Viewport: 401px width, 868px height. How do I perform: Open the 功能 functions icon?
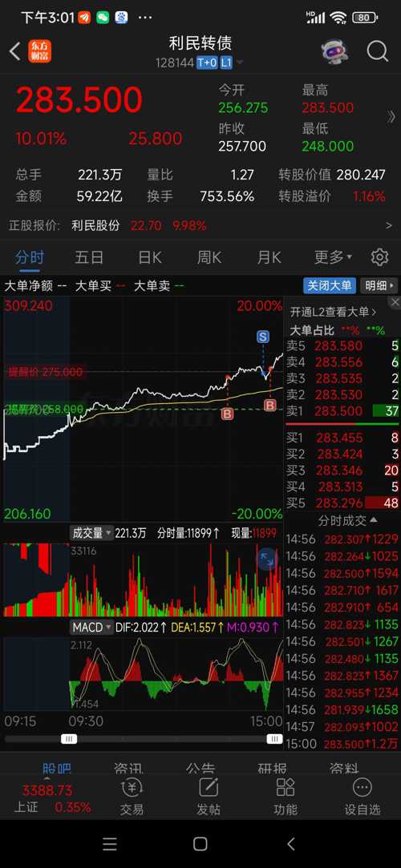[286, 796]
